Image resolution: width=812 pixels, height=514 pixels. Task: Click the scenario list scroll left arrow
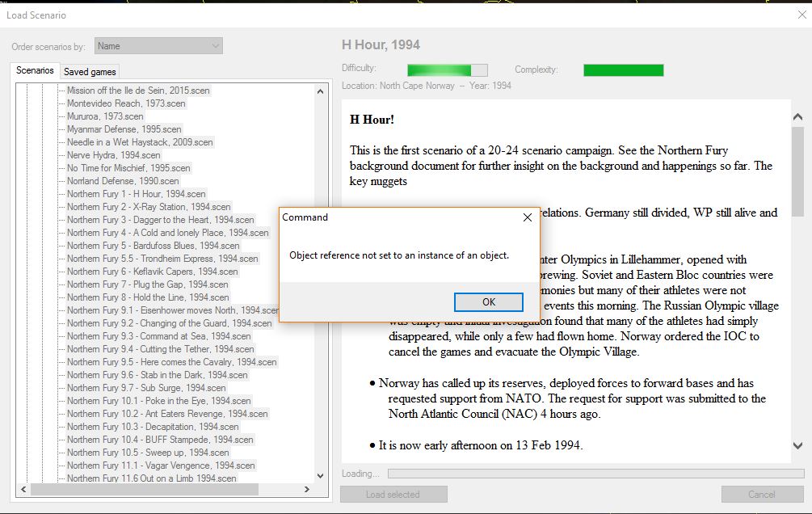[x=23, y=489]
